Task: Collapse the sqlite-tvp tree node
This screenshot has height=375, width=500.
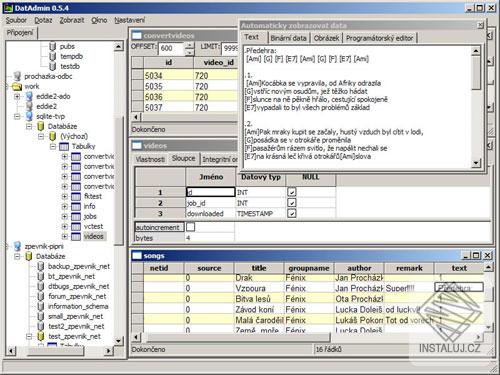Action: pyautogui.click(x=17, y=117)
